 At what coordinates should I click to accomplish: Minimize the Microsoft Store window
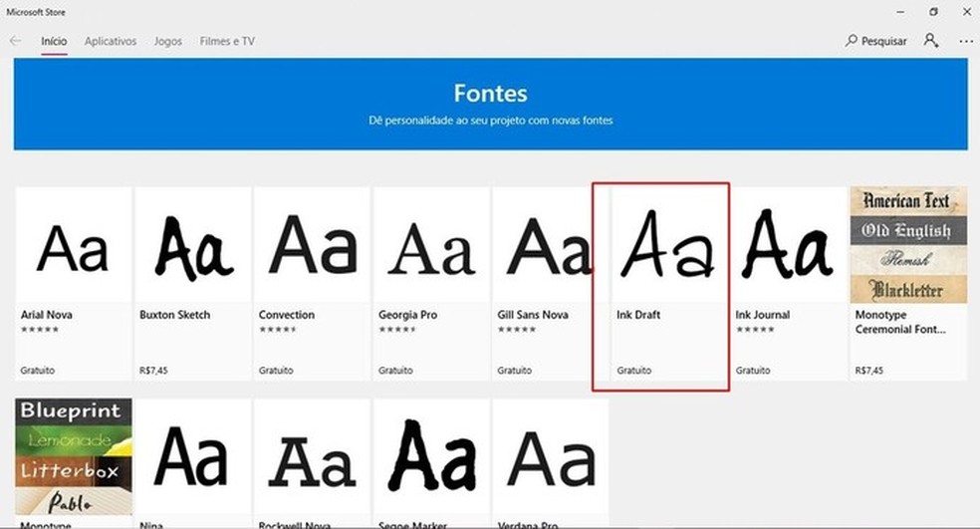pos(900,12)
